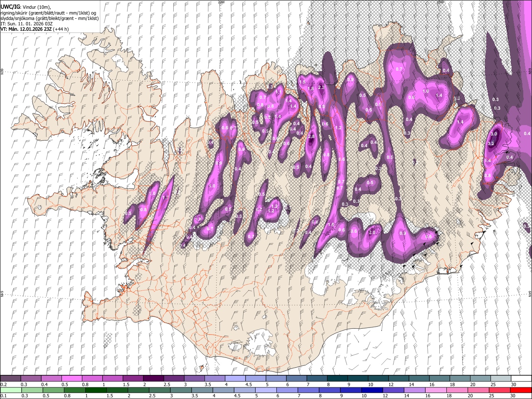The width and height of the screenshot is (532, 399).
Task: Pick the light green 0.3–0.5 rain swatch
Action: pyautogui.click(x=32, y=390)
